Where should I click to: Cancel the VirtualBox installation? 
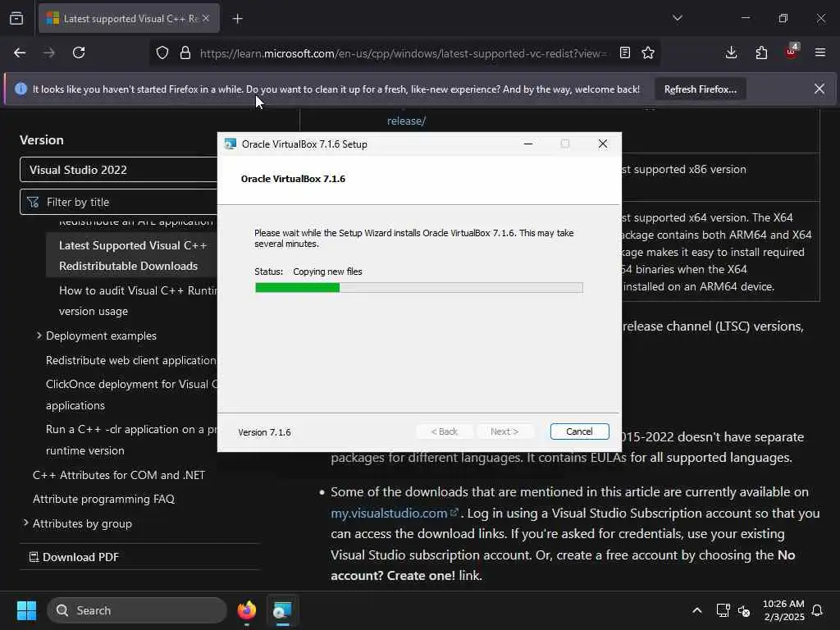tap(579, 431)
